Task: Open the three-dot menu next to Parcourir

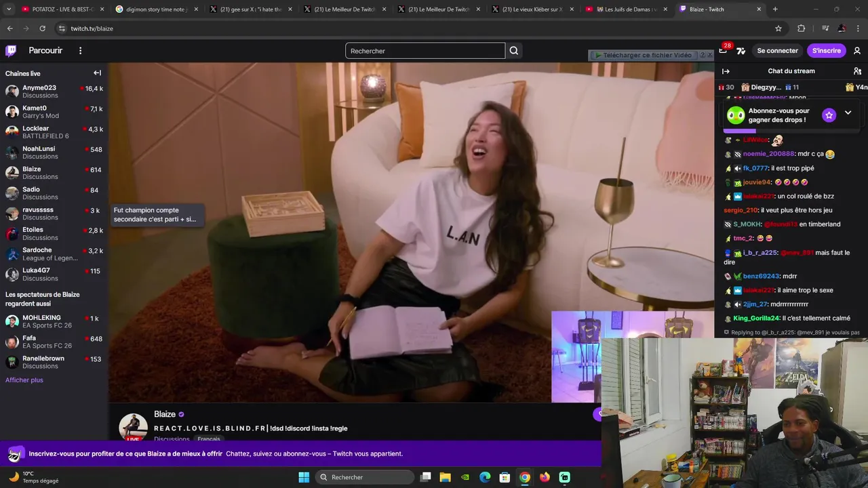Action: (x=80, y=51)
